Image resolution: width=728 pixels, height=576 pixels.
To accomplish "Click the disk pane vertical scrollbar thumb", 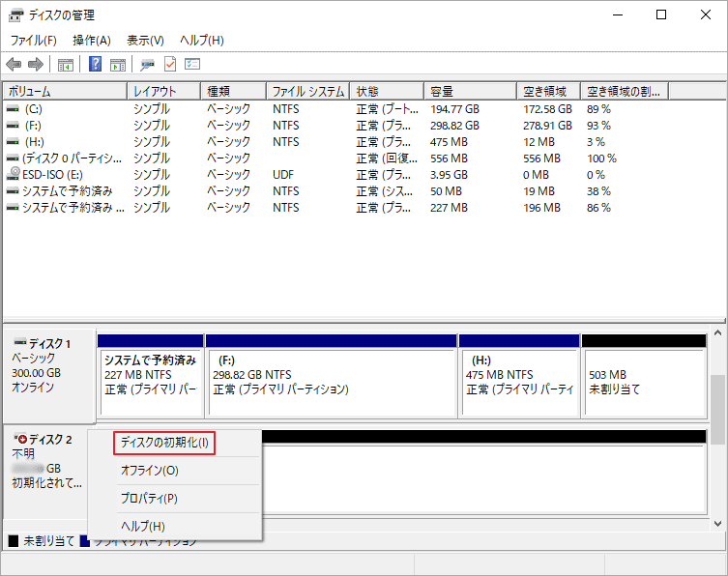I will click(717, 410).
